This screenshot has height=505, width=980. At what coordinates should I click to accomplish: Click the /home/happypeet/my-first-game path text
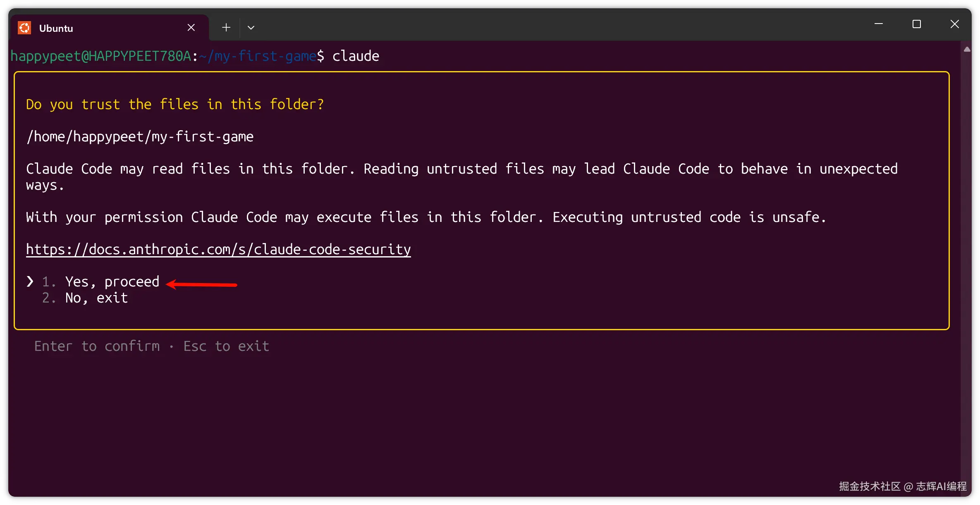coord(140,137)
